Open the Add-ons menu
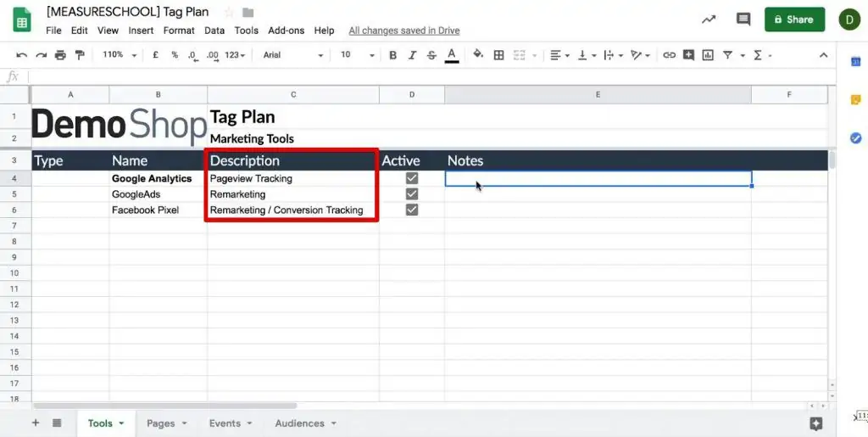Viewport: 868px width, 437px height. [287, 31]
